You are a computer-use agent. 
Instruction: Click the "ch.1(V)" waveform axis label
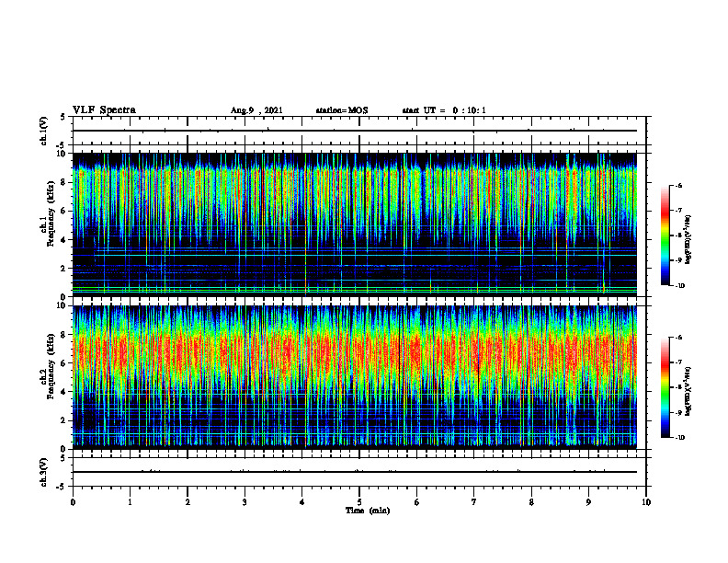[x=43, y=131]
